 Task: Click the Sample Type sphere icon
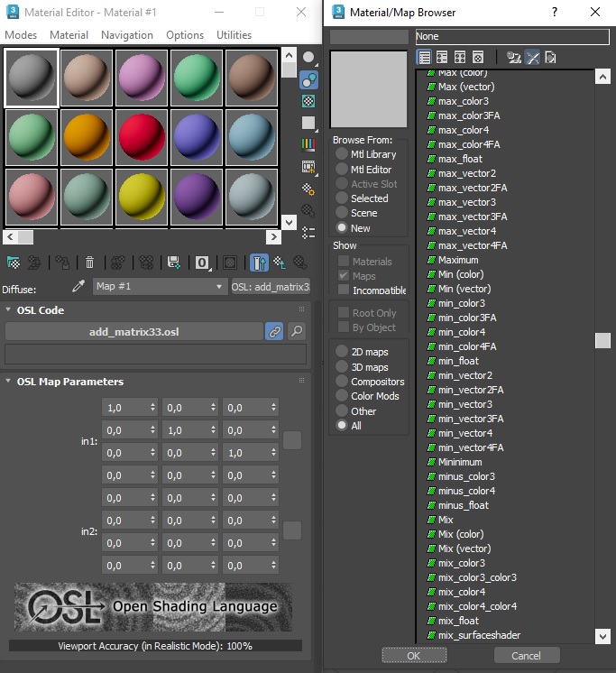coord(308,58)
